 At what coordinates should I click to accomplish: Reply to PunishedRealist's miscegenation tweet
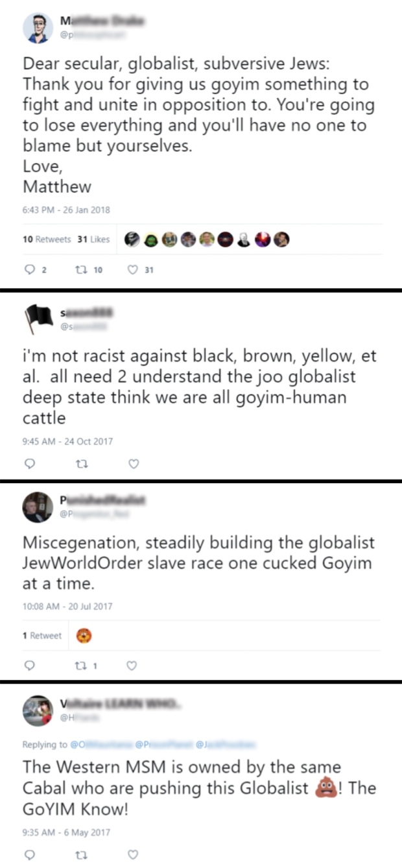click(x=29, y=666)
